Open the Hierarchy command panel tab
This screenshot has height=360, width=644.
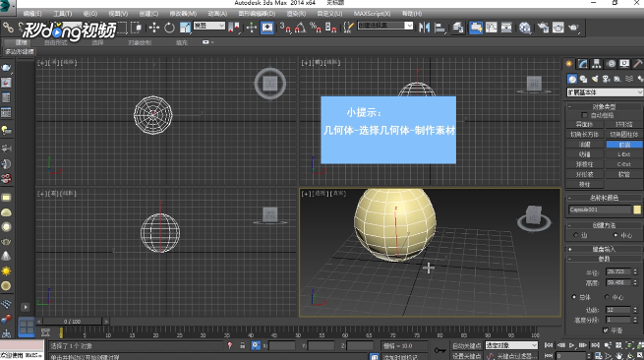[597, 64]
